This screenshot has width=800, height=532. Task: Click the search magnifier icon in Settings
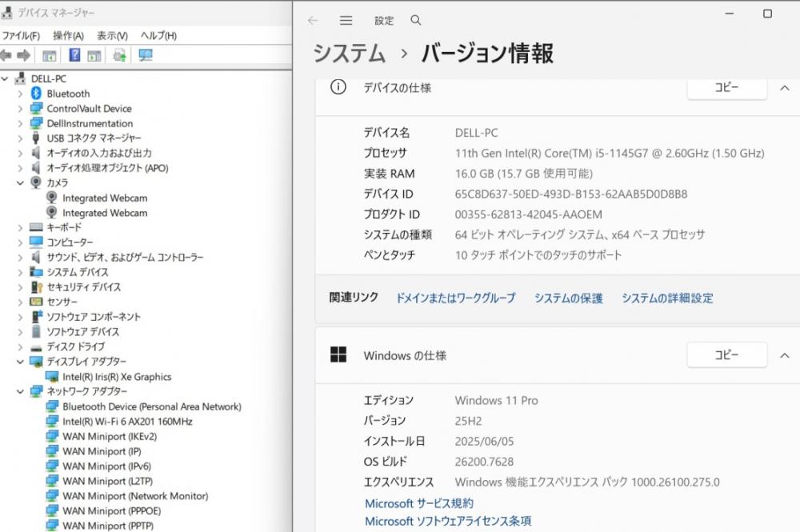416,21
